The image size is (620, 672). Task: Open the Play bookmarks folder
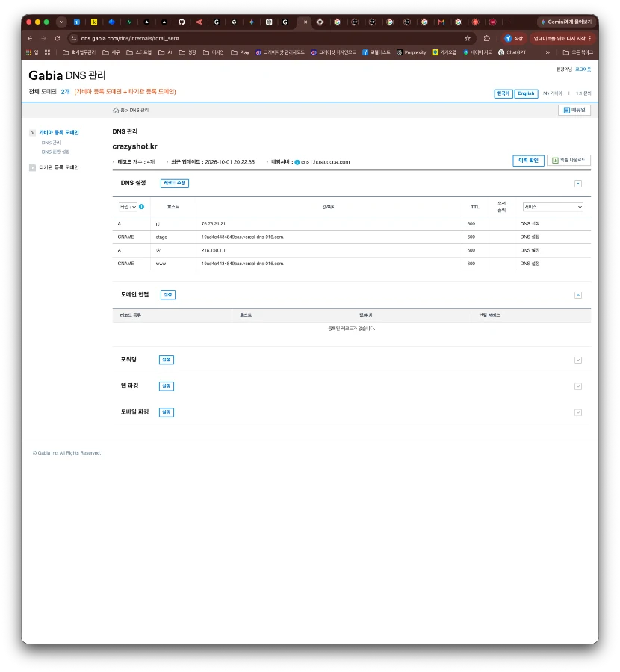pos(240,52)
